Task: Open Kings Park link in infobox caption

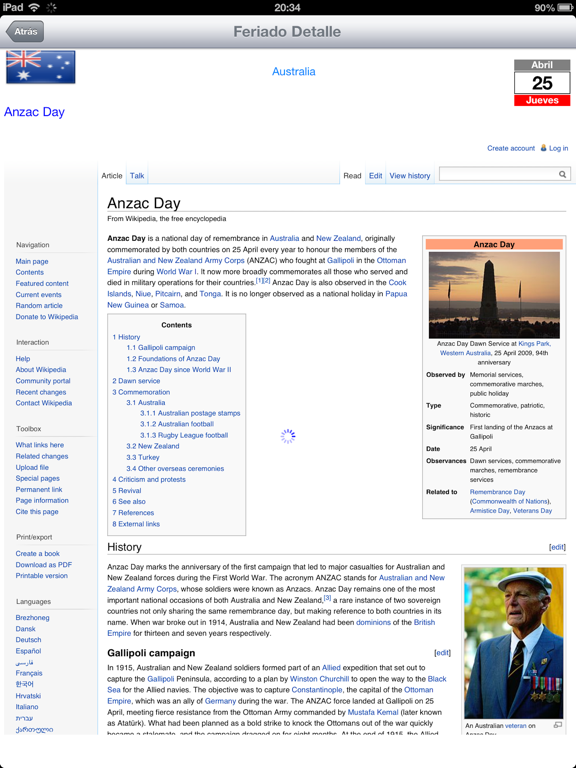Action: 534,343
